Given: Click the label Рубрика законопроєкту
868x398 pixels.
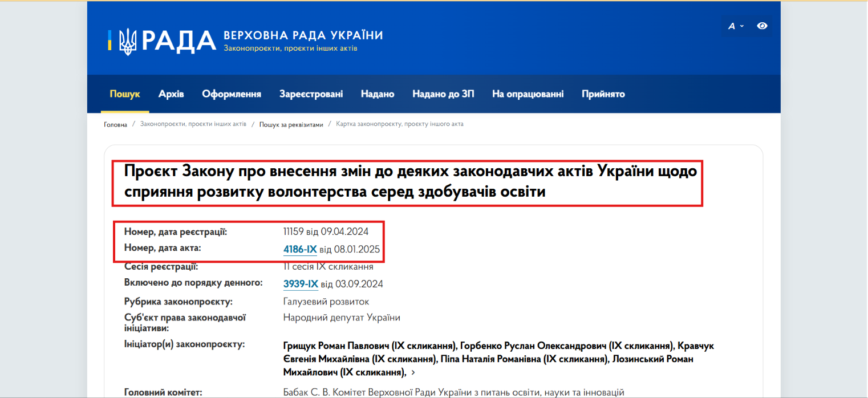Looking at the screenshot, I should (x=179, y=302).
